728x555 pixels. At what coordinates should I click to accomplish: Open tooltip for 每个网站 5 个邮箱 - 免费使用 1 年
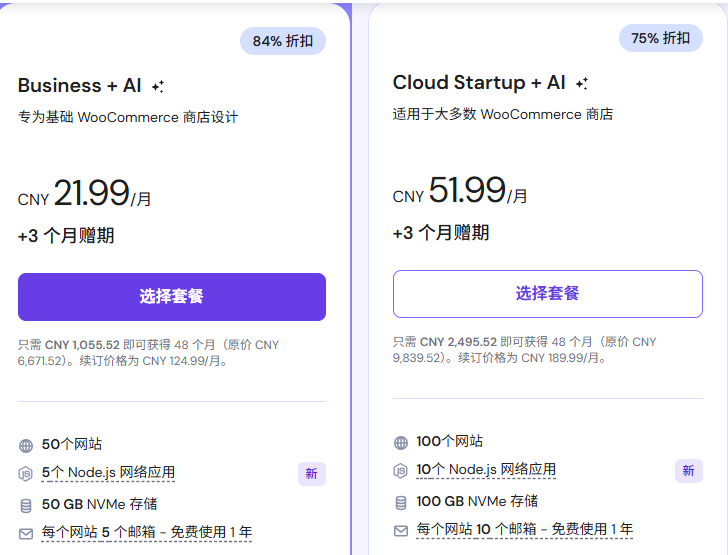[147, 532]
